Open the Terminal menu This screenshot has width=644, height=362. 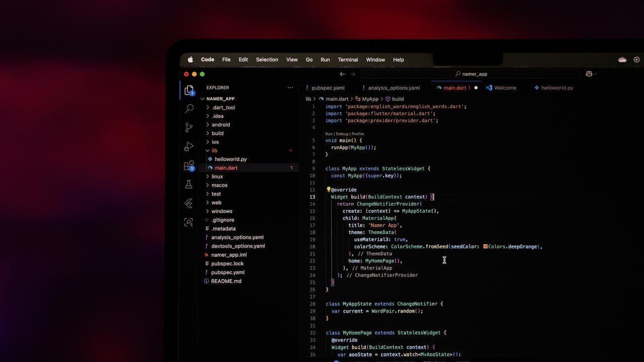(x=348, y=60)
